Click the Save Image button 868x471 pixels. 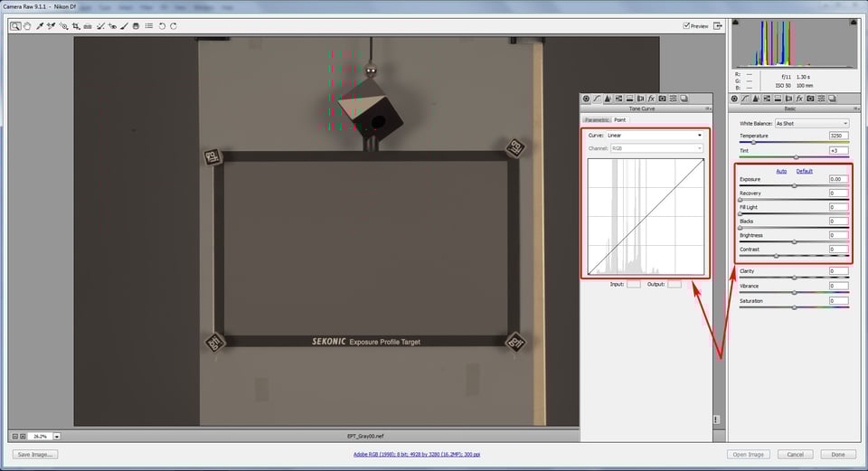coord(35,455)
